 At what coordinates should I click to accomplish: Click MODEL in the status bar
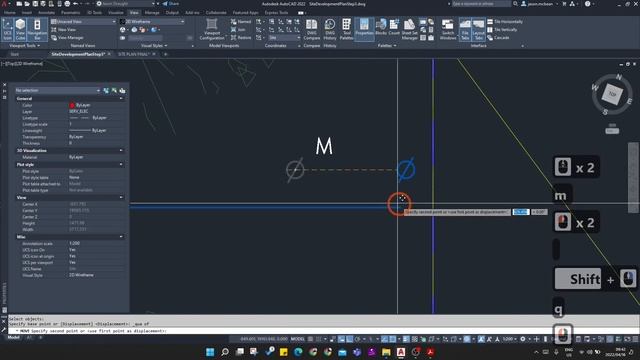298,339
